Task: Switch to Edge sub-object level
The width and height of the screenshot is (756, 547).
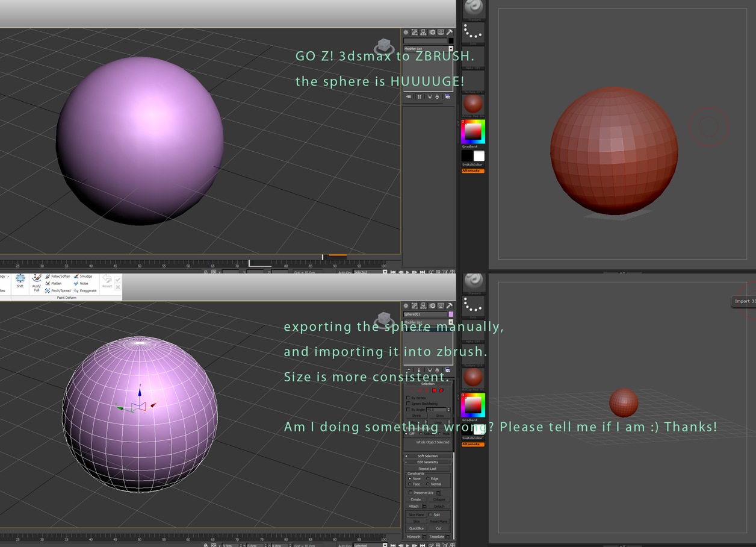Action: (420, 390)
